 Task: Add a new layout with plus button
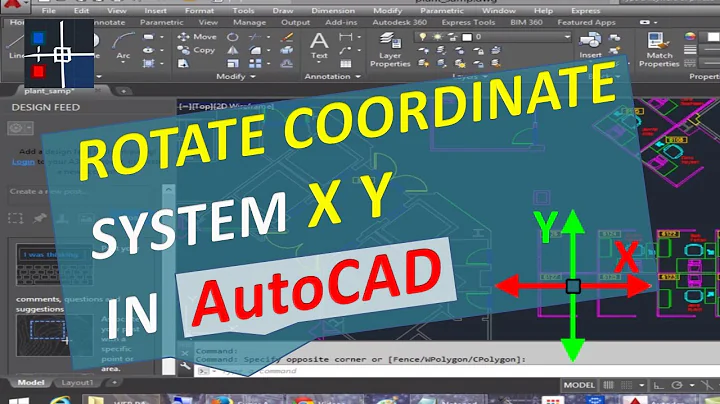tap(114, 382)
